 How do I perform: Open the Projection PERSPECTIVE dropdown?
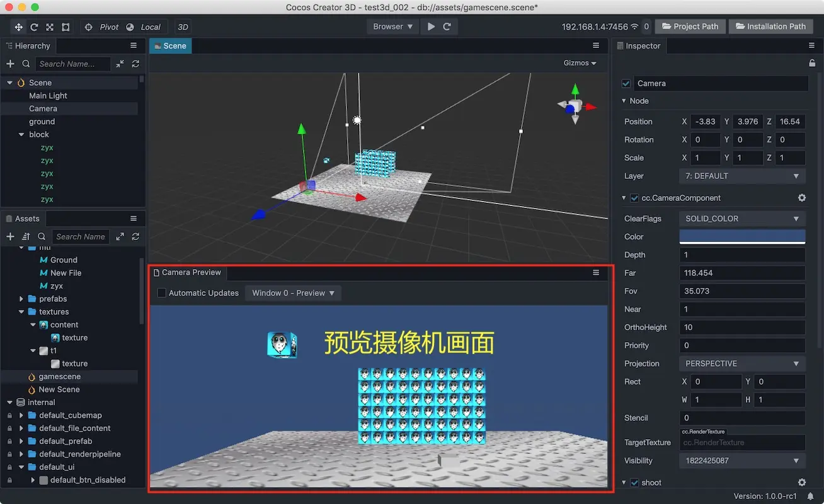click(x=742, y=364)
